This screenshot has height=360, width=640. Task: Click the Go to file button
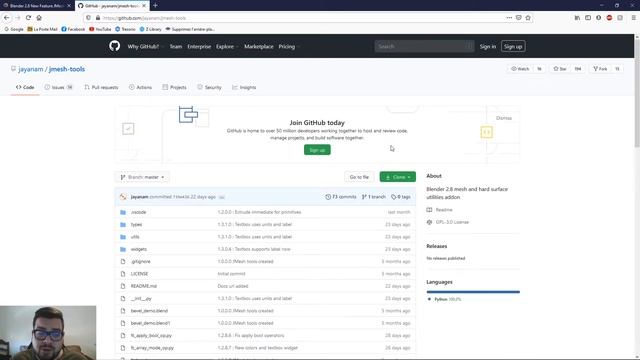[359, 177]
